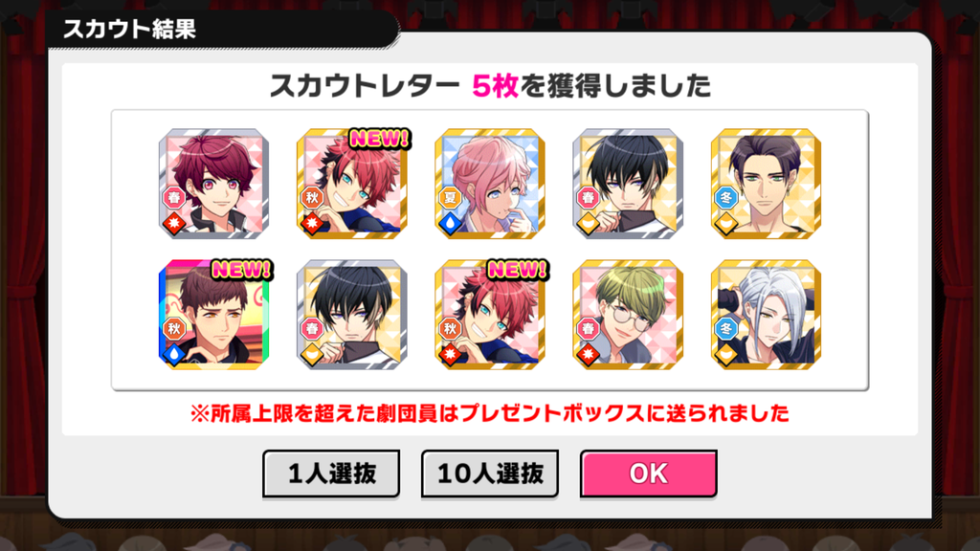Click the 夏 season badge on pink-haired card

450,198
